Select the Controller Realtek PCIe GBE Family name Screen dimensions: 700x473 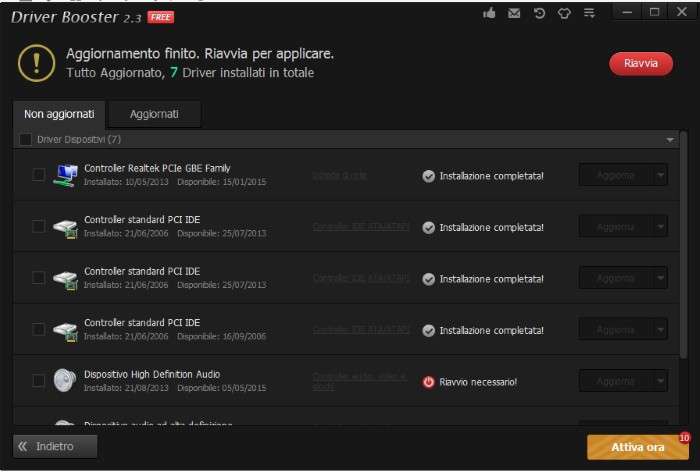tap(157, 168)
